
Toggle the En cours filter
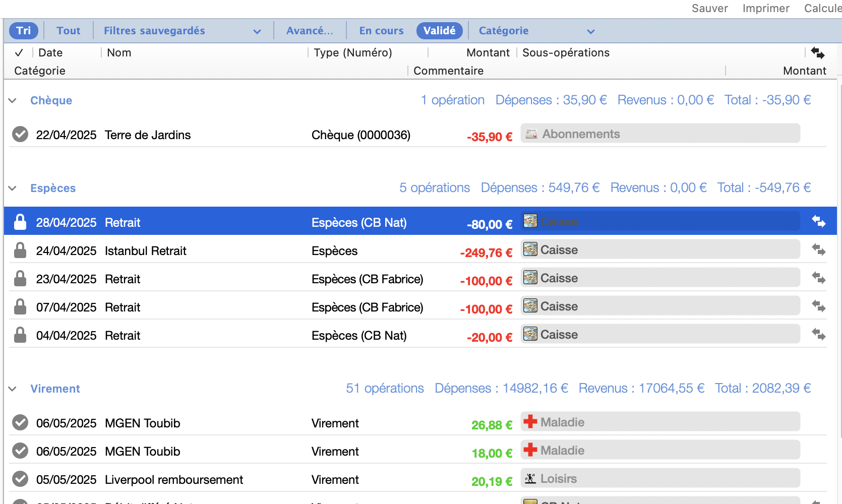(381, 31)
